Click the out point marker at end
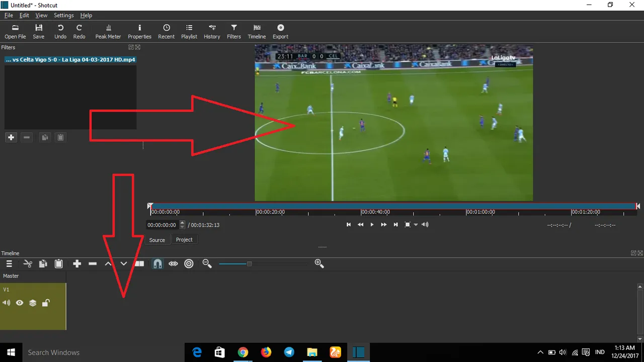 click(638, 206)
